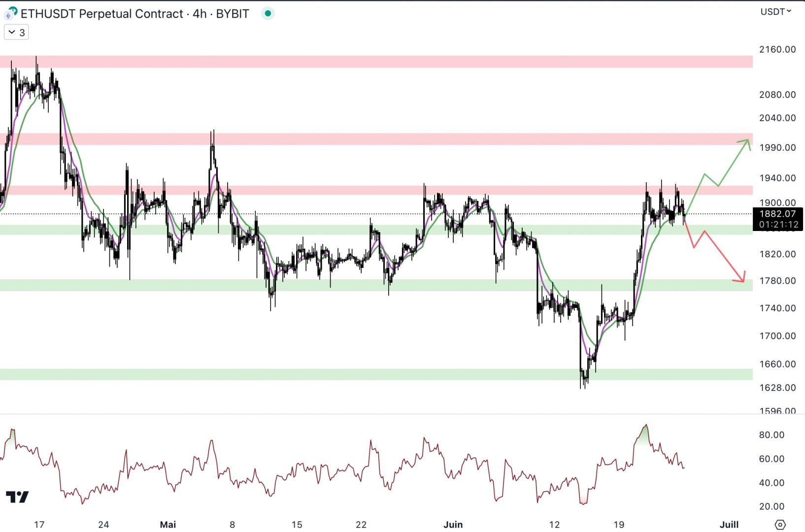Click the Ethereum symbol icon beside the title
Viewport: 805px width, 532px height.
pyautogui.click(x=10, y=13)
